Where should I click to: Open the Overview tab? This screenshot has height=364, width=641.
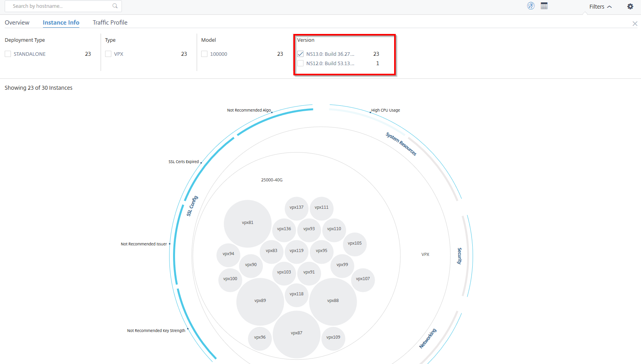pyautogui.click(x=17, y=23)
